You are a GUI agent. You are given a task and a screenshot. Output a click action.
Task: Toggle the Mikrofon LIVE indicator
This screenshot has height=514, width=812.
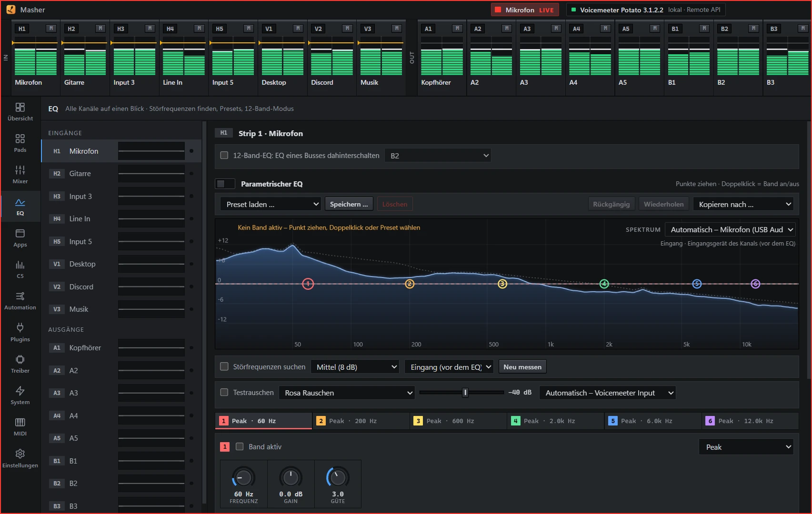point(524,10)
